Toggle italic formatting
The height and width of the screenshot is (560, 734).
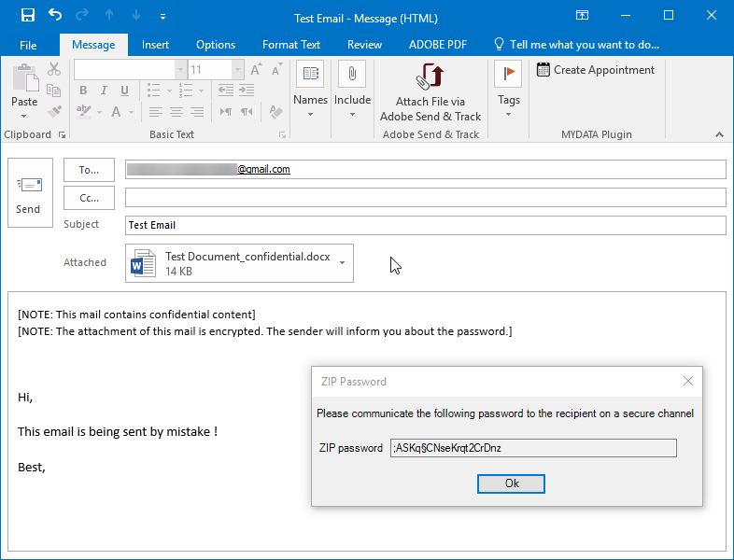[104, 91]
